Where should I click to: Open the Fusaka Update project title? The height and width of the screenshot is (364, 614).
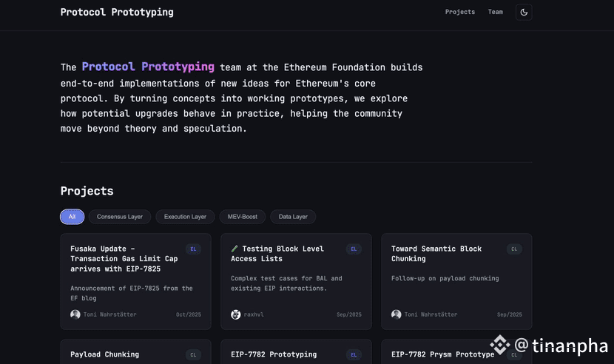coord(124,259)
